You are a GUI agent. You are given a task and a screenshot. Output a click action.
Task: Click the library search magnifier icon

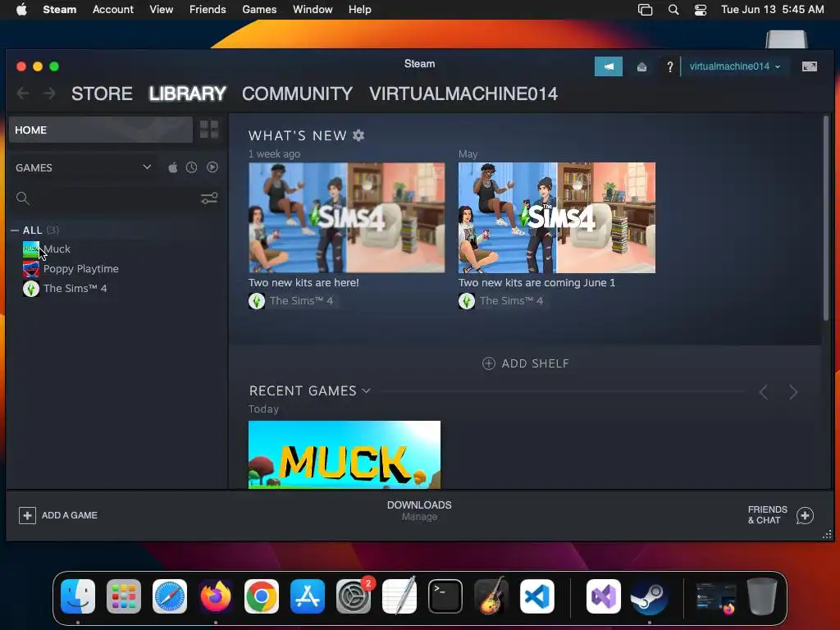[x=22, y=199]
